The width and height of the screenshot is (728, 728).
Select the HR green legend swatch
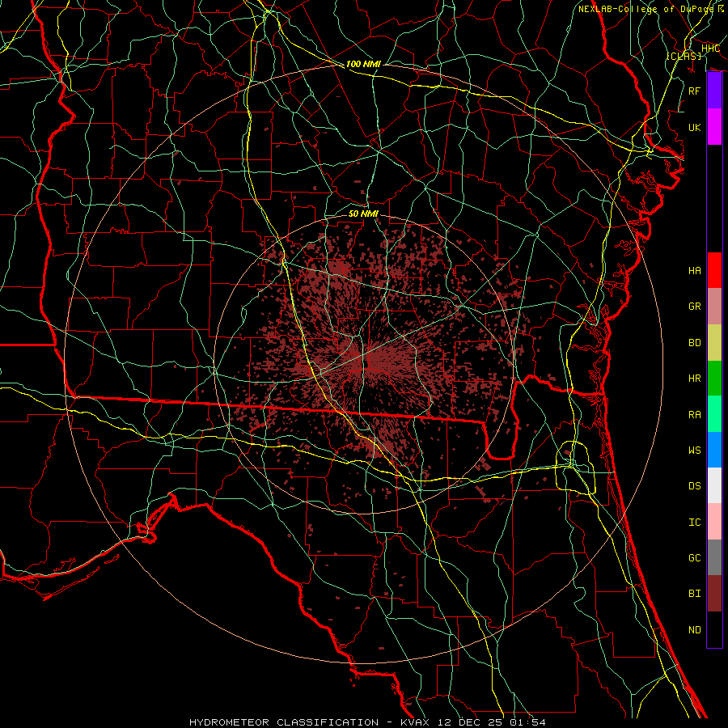714,378
